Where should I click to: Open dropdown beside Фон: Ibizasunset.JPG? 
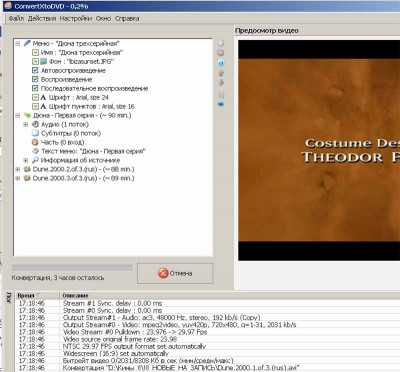[x=35, y=61]
